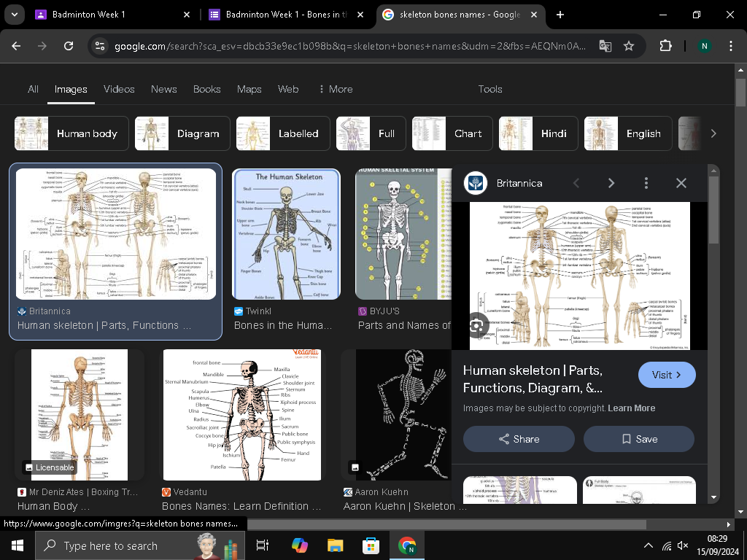Filter by Hindi chip
The width and height of the screenshot is (747, 560).
point(538,133)
